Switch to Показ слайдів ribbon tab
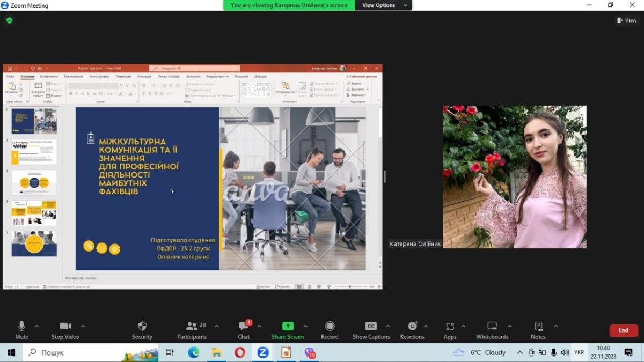Screen dimensions: 644x362 (169, 76)
